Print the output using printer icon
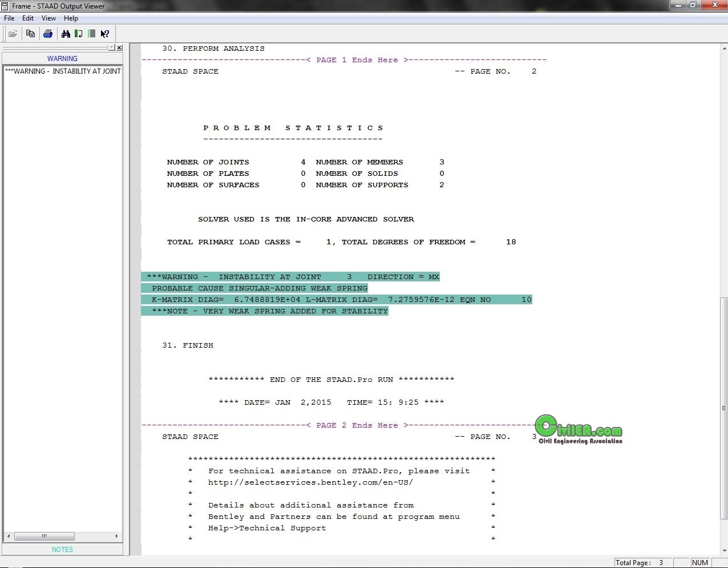This screenshot has height=568, width=728. (48, 34)
